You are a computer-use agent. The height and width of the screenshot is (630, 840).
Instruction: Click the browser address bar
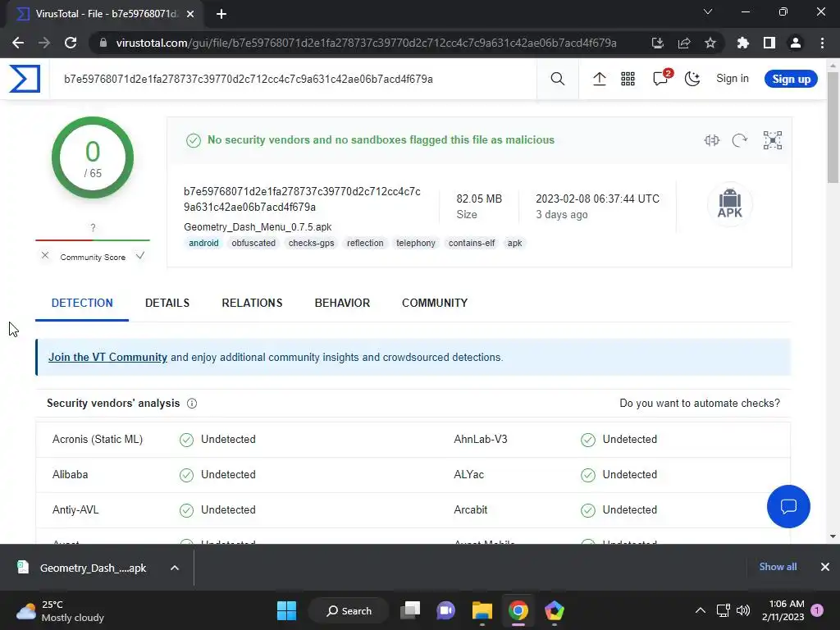tap(366, 43)
